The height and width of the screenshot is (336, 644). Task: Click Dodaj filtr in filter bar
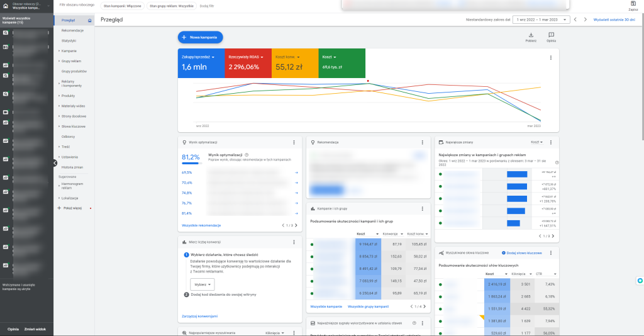[x=207, y=6]
